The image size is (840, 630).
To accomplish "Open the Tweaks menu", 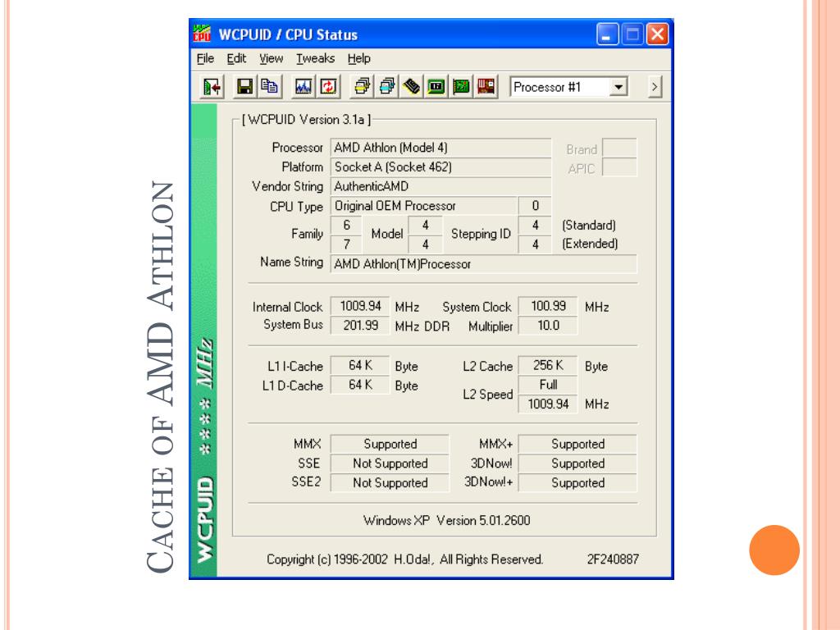I will coord(316,58).
